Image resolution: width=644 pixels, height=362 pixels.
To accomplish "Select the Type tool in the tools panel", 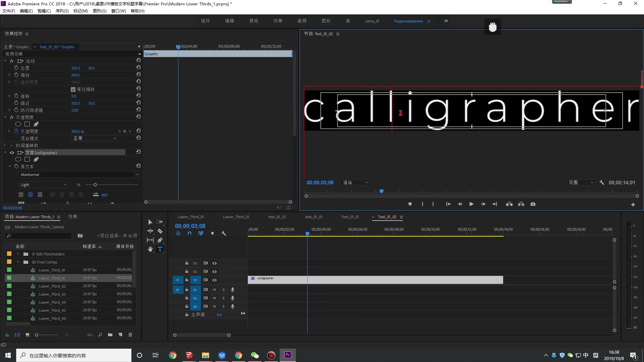I will [160, 249].
